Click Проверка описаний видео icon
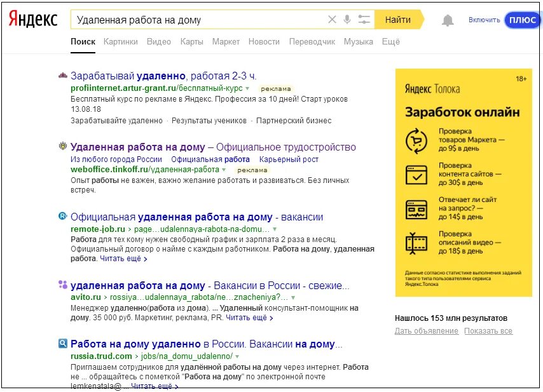The height and width of the screenshot is (392, 543). pyautogui.click(x=416, y=243)
